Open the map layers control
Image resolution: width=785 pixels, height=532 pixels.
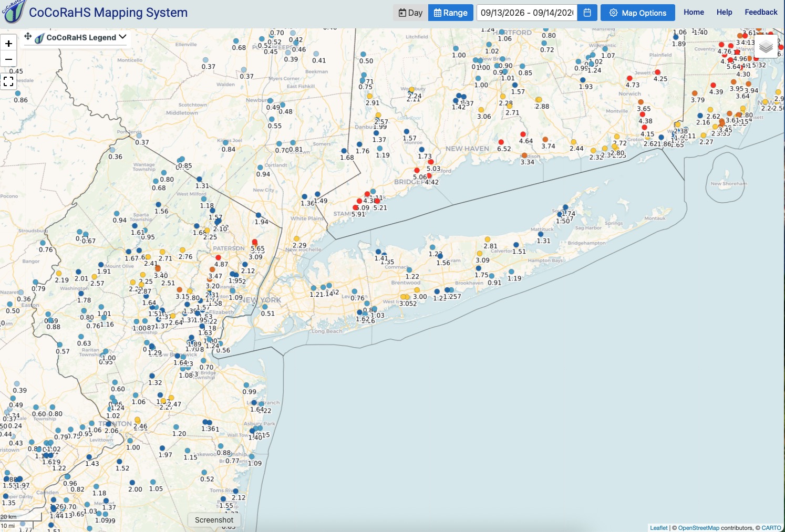point(766,47)
